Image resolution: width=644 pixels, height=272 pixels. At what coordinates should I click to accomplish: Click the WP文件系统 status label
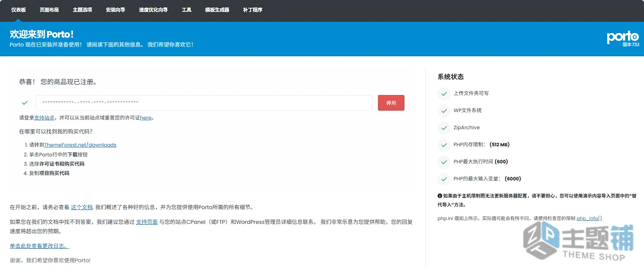click(x=468, y=111)
